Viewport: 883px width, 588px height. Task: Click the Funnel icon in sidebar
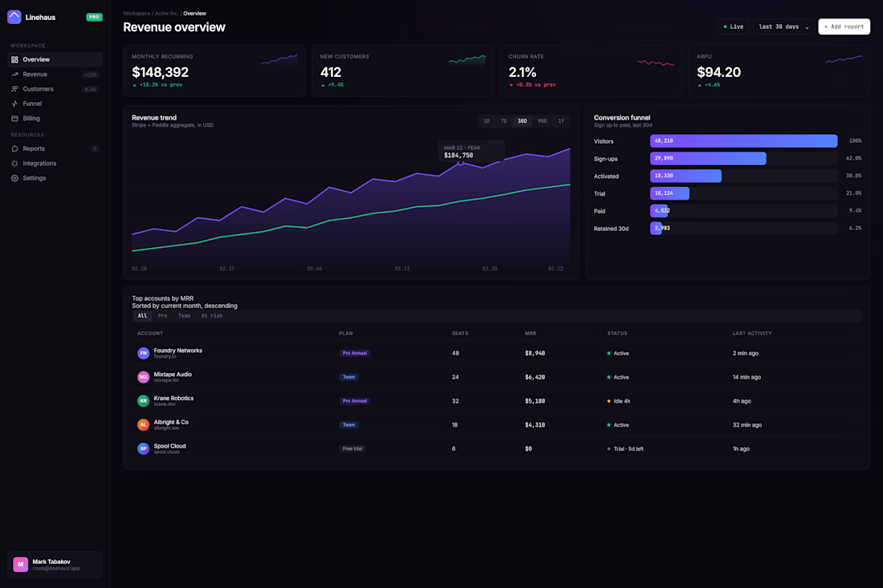click(x=14, y=103)
